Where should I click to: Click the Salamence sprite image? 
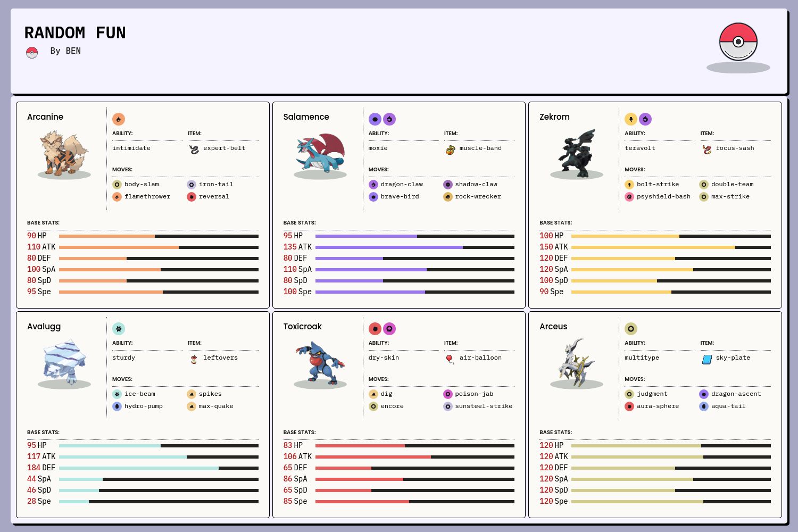[x=320, y=153]
